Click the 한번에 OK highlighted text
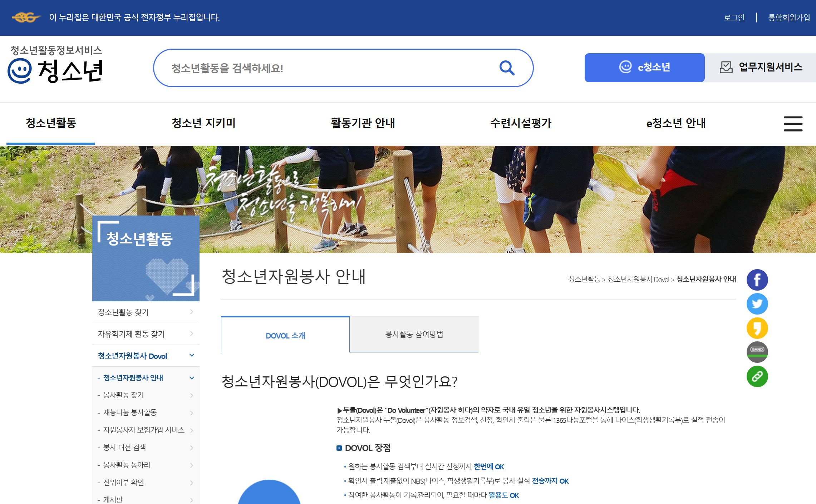This screenshot has height=504, width=816. pos(489,466)
